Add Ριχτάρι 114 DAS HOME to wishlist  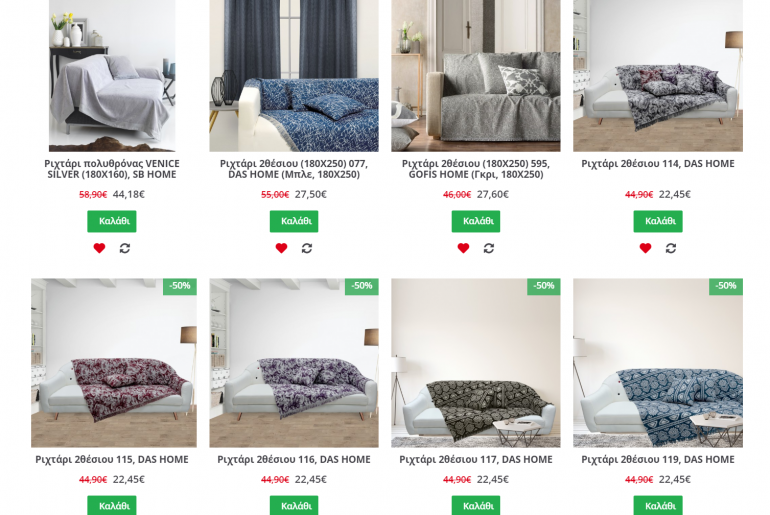click(645, 248)
